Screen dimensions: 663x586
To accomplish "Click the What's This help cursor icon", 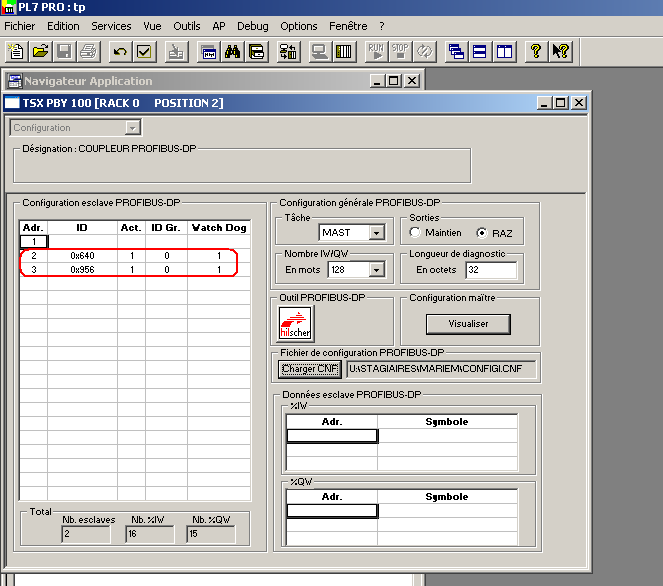I will coord(560,52).
